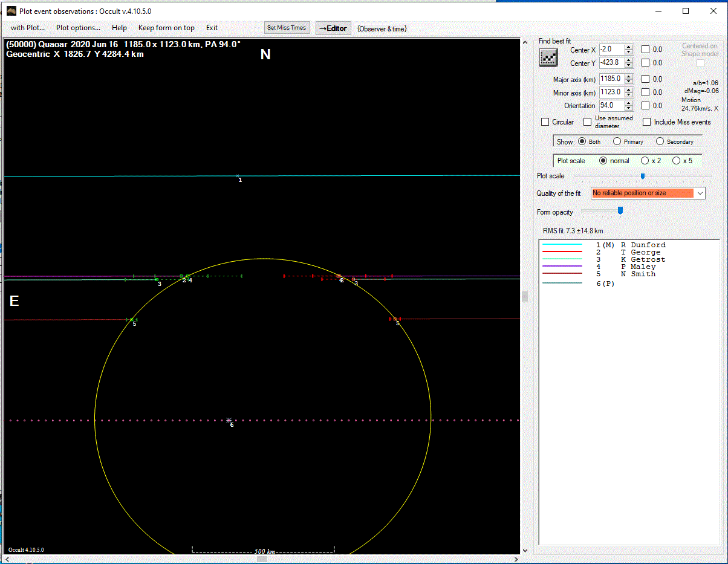Increase Center X with up arrow

(629, 47)
